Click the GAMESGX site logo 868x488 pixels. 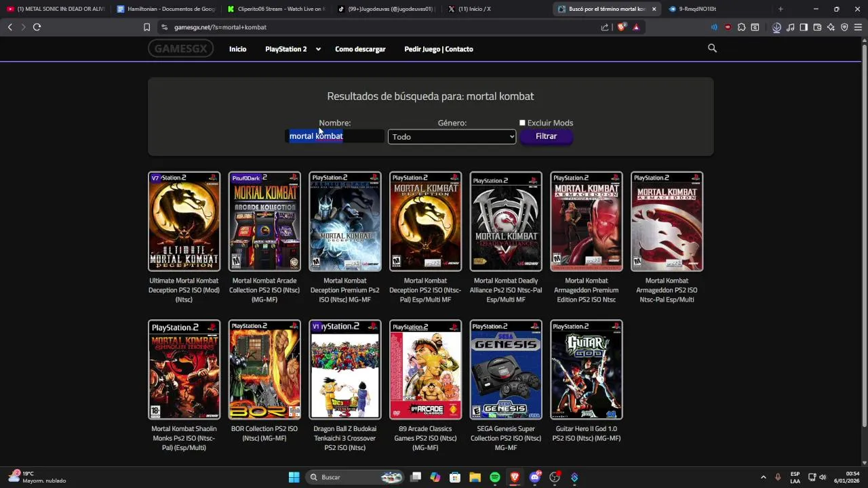[x=180, y=48]
